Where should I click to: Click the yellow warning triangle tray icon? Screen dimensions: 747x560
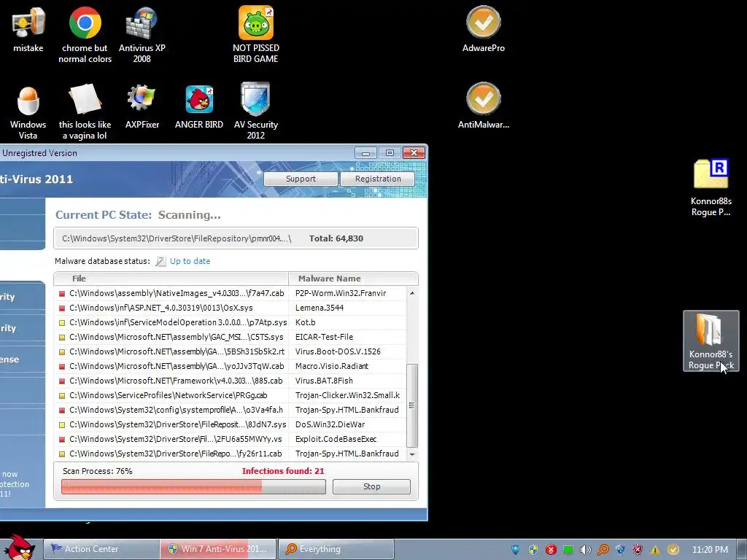click(x=656, y=550)
